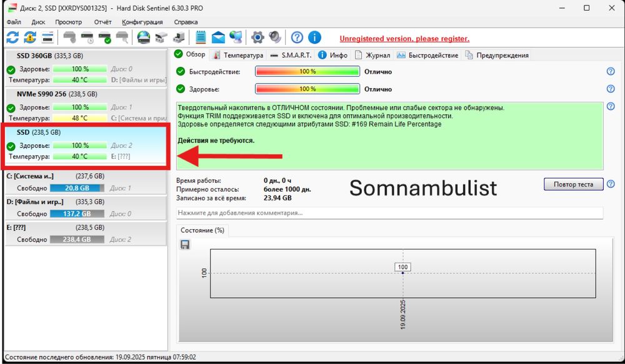Click green check icon of SSD 360GB disk
The width and height of the screenshot is (625, 364).
click(x=11, y=70)
